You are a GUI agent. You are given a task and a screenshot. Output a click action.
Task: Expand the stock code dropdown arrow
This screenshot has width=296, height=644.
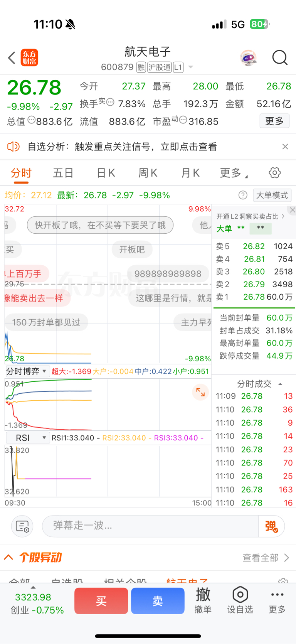[190, 67]
